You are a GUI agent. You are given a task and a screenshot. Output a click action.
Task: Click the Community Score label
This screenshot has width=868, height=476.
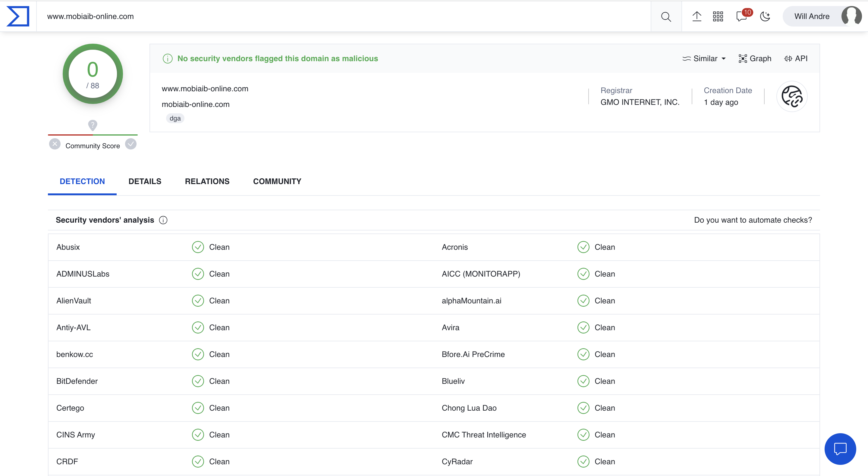tap(93, 146)
